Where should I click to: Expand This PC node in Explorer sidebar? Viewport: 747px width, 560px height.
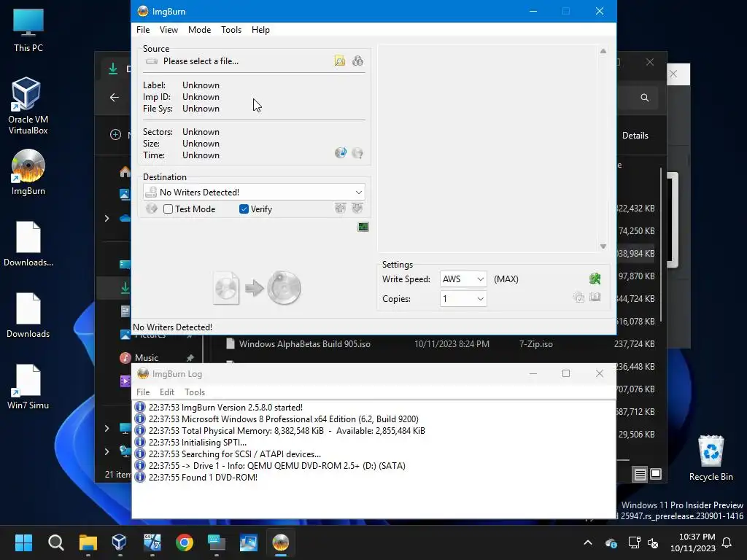[x=107, y=428]
